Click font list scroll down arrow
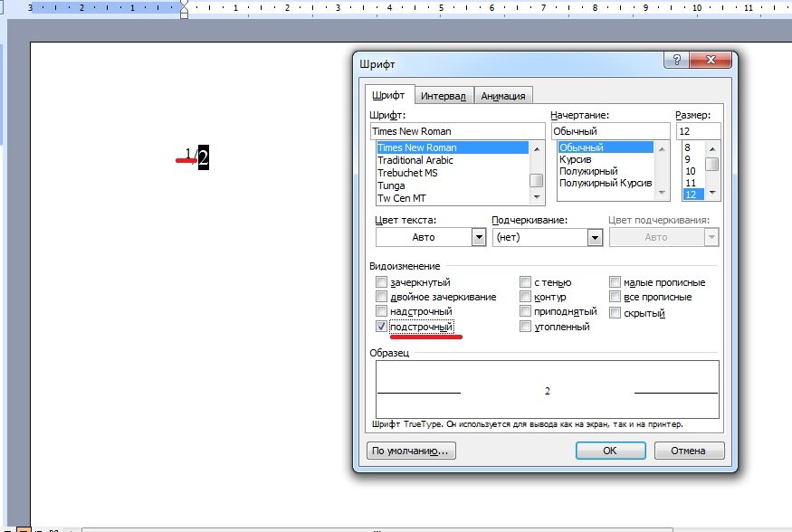The image size is (792, 532). click(x=537, y=197)
